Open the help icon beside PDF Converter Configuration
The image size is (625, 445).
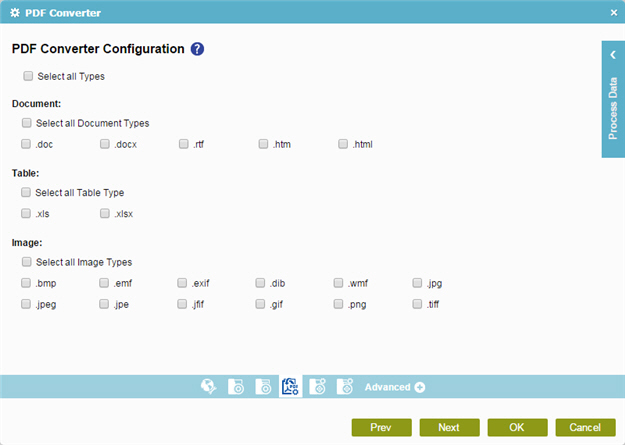pyautogui.click(x=197, y=49)
